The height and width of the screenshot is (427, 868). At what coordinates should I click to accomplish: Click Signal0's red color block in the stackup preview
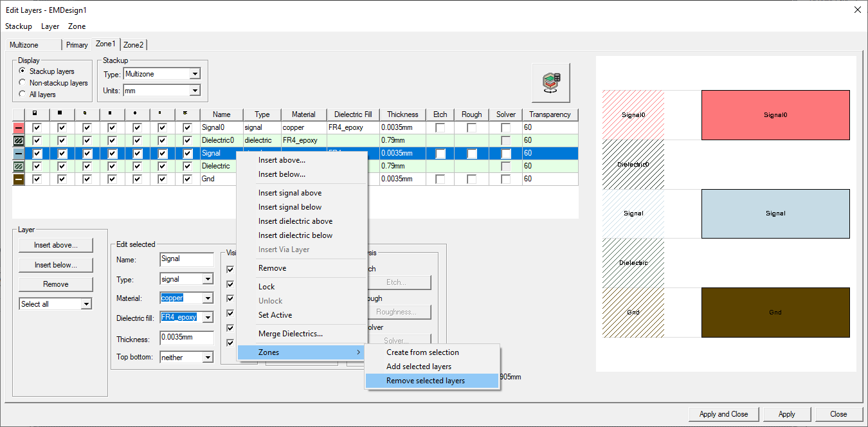click(x=775, y=114)
